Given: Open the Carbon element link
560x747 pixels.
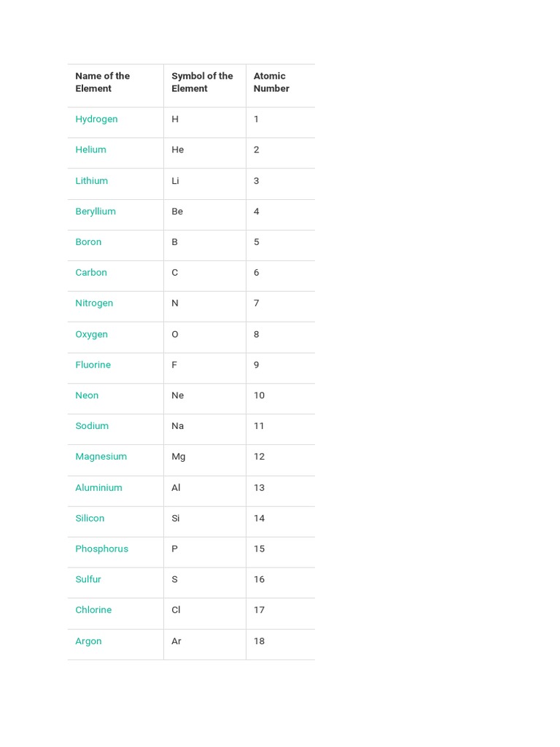Looking at the screenshot, I should [x=91, y=273].
